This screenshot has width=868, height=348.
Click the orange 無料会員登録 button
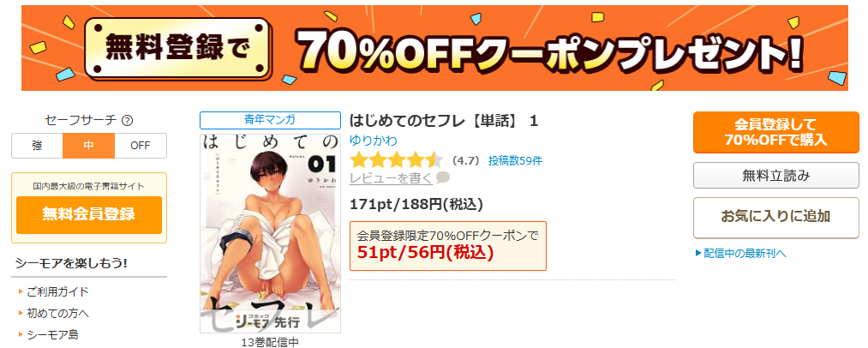click(x=89, y=214)
